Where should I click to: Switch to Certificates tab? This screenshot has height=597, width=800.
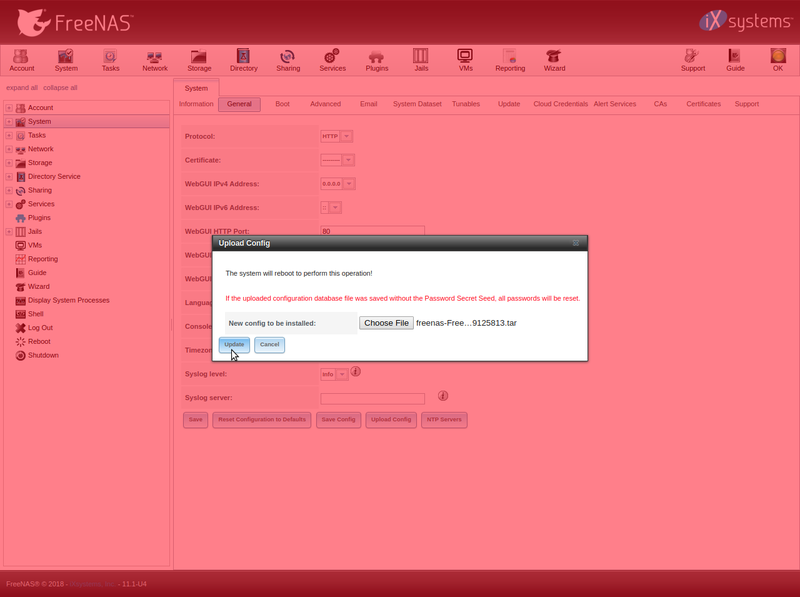[x=703, y=104]
